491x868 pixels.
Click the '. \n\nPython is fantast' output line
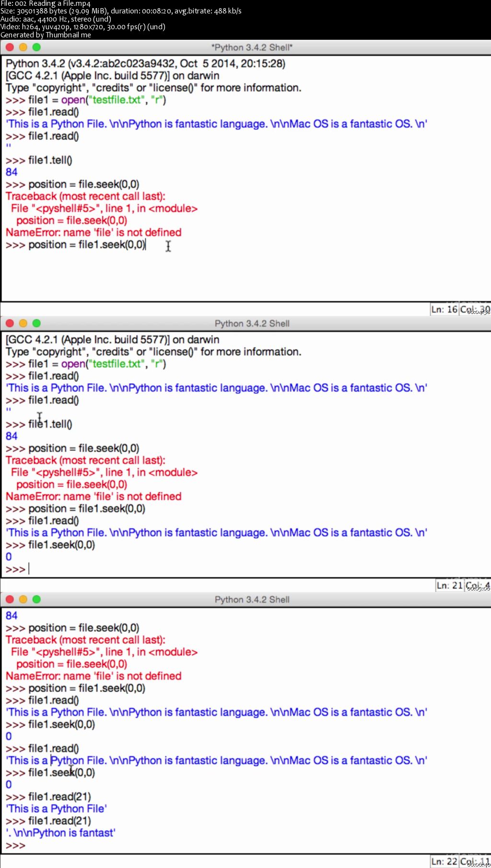[x=60, y=833]
